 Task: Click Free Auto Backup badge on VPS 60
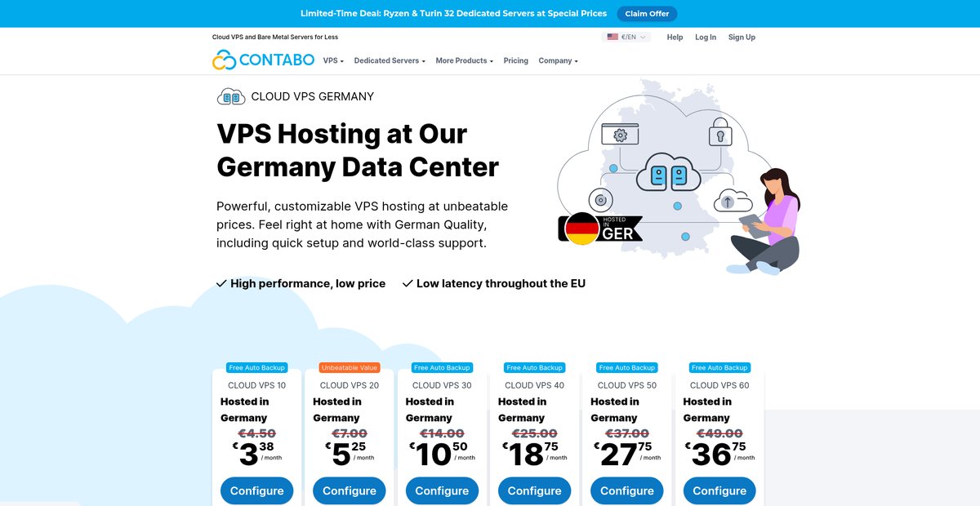point(719,368)
